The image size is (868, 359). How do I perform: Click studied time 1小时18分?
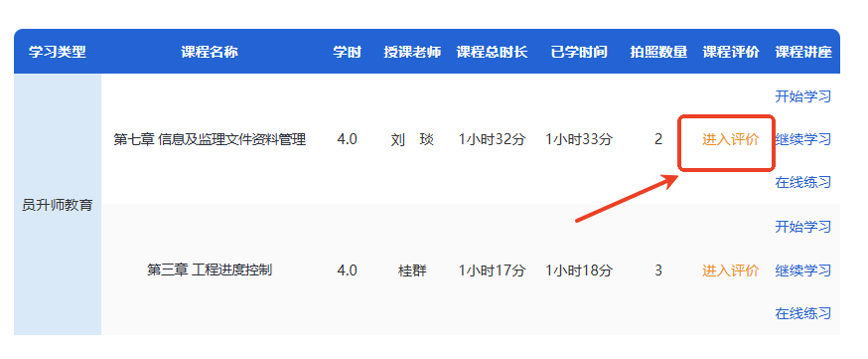tap(578, 270)
